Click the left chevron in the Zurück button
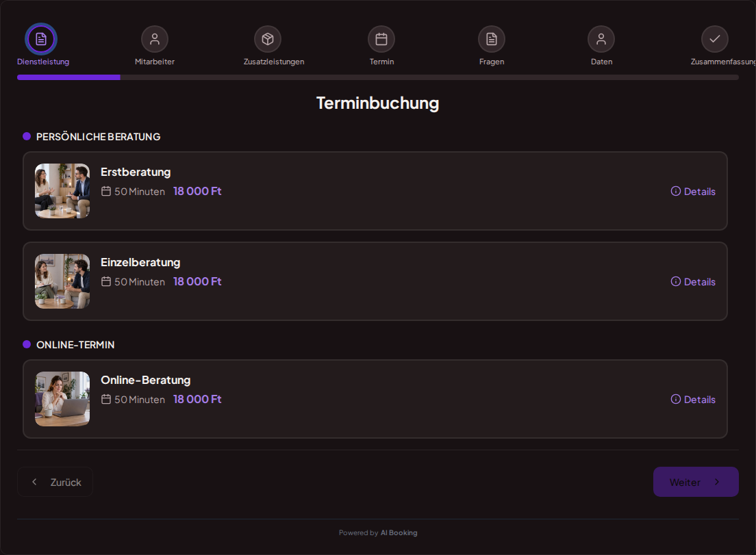This screenshot has height=555, width=756. point(34,482)
